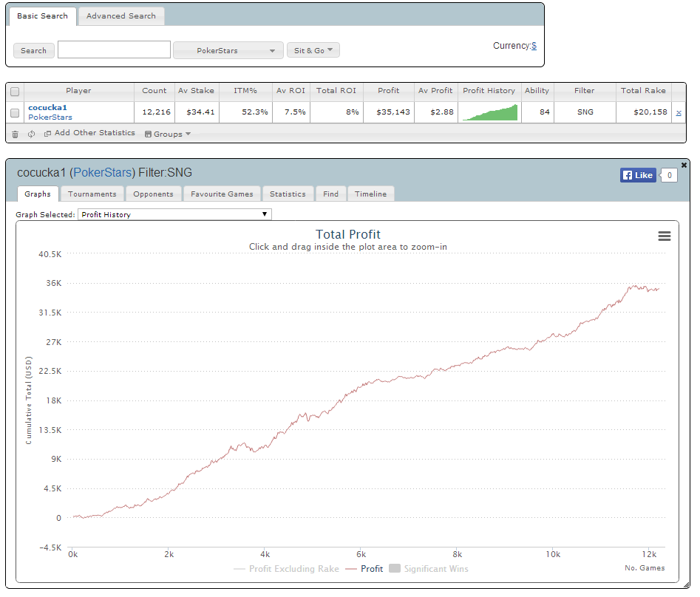700x597 pixels.
Task: Toggle Significant Wins legend series
Action: pos(429,569)
